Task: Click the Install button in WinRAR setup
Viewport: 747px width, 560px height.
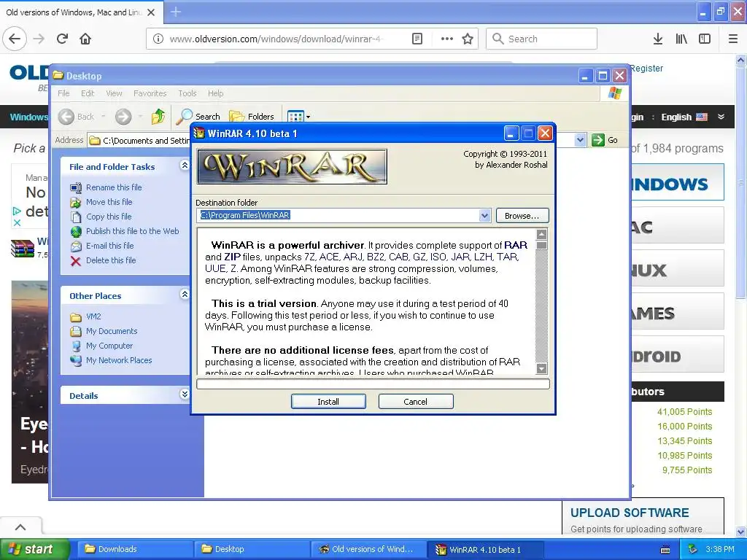Action: (x=328, y=402)
